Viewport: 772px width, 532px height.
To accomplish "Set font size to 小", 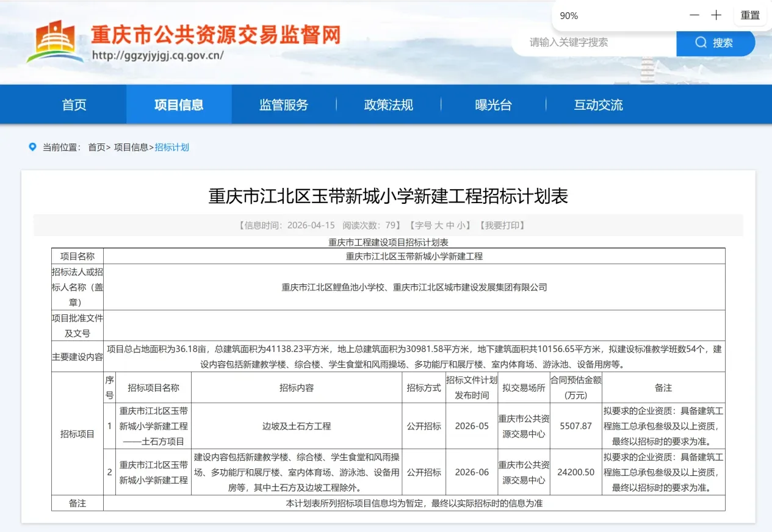I will (461, 225).
